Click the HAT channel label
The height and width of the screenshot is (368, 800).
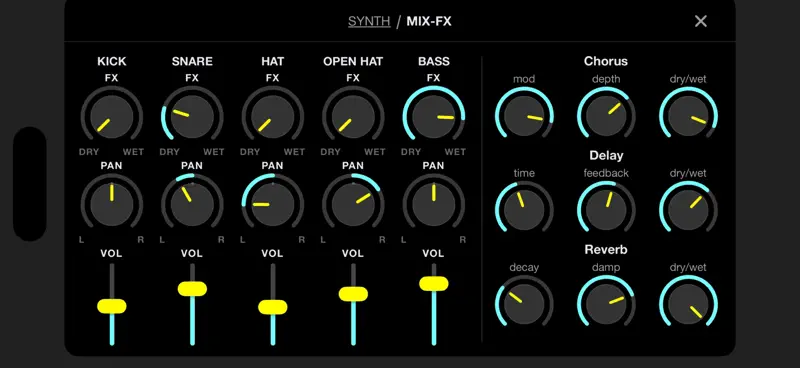[x=272, y=61]
